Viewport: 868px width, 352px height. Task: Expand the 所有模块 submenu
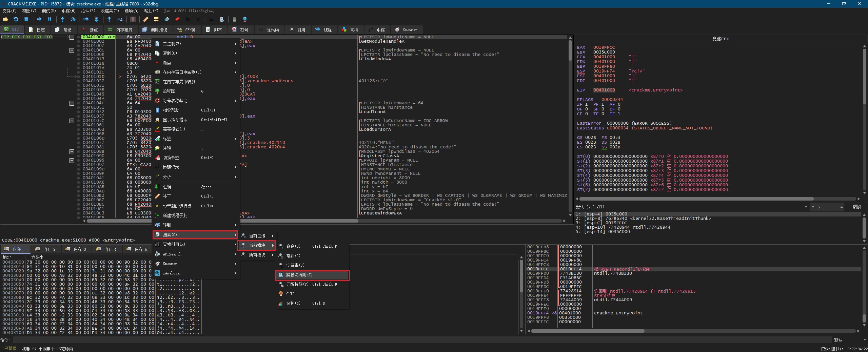(257, 255)
